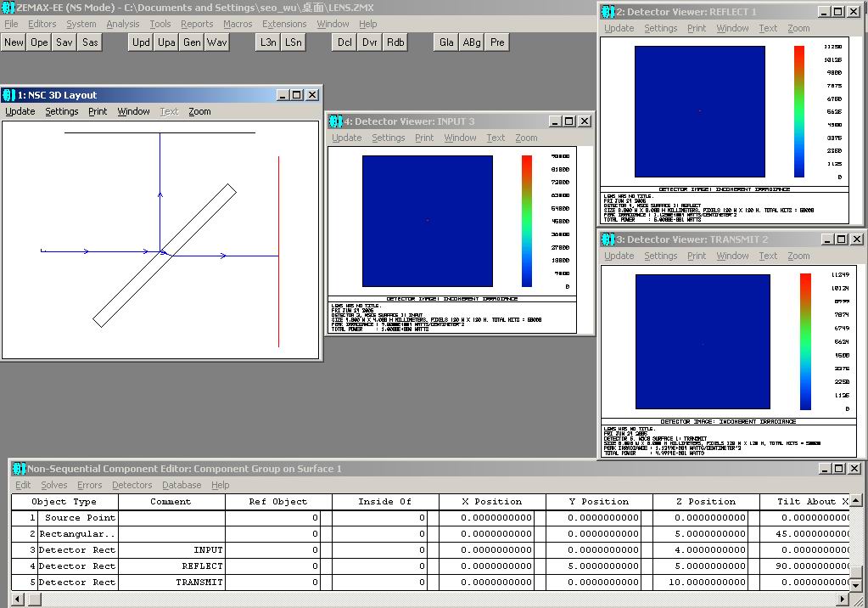Open Zoom in Detector Viewer REFLECT 1
This screenshot has height=608, width=868.
(798, 28)
